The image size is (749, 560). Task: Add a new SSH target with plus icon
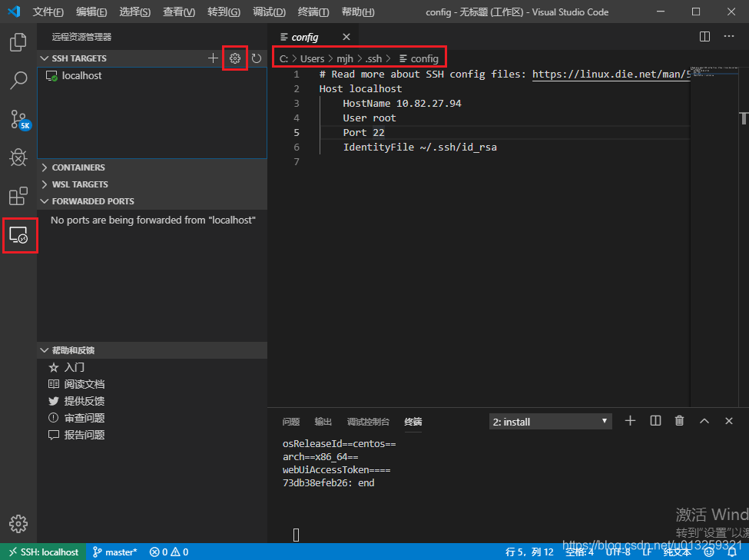pyautogui.click(x=213, y=58)
